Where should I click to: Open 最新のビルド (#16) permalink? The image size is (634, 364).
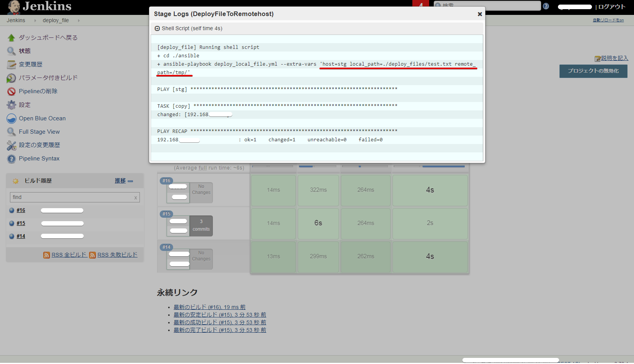[209, 307]
